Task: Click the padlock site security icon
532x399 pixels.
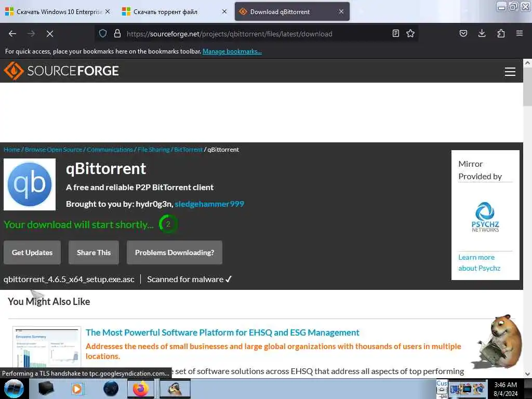Action: pyautogui.click(x=117, y=34)
